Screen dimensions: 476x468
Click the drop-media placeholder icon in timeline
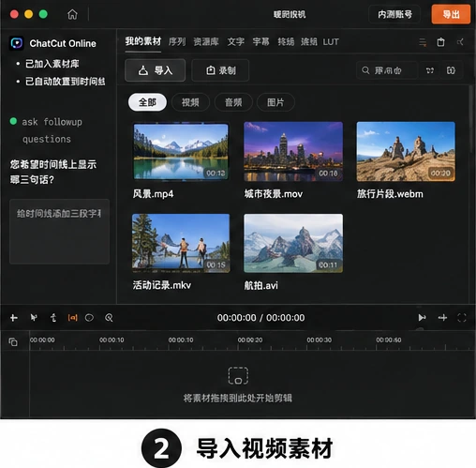click(x=238, y=375)
